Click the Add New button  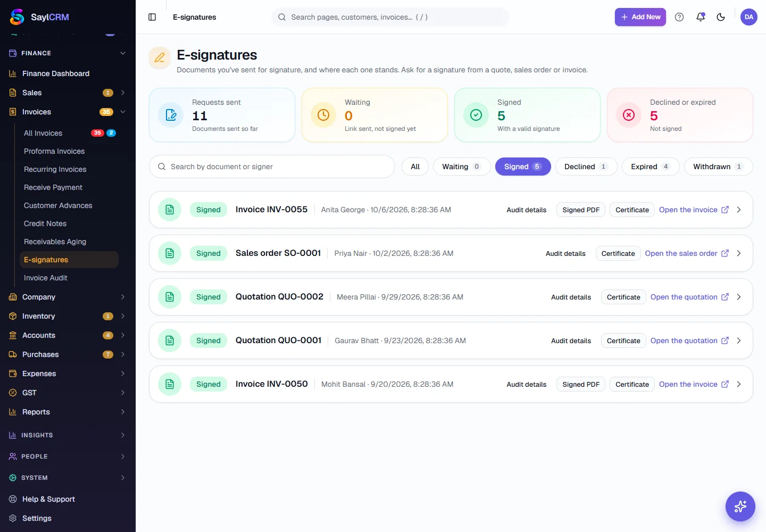640,17
